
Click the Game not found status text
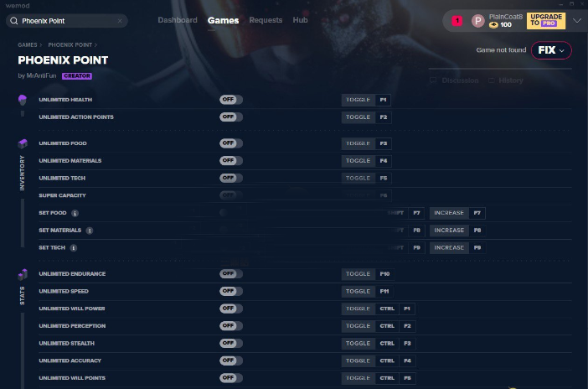(501, 50)
